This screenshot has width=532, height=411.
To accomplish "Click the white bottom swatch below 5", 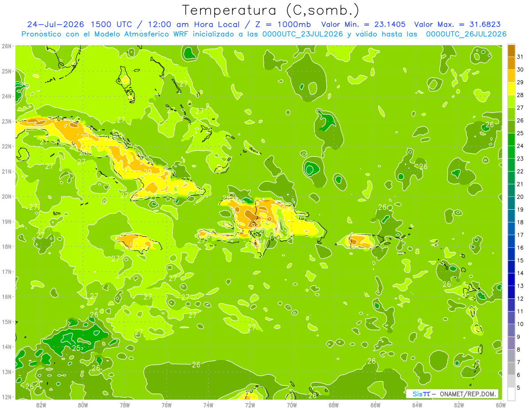I will (511, 394).
